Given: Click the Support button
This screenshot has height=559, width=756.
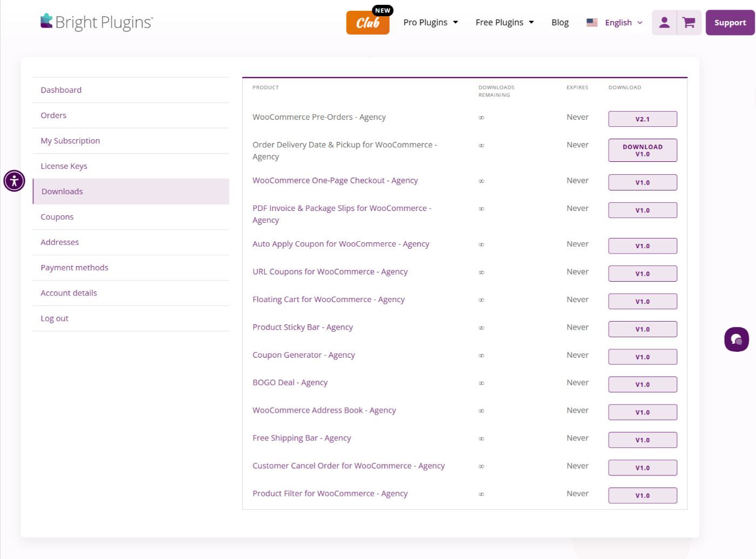Looking at the screenshot, I should [730, 22].
